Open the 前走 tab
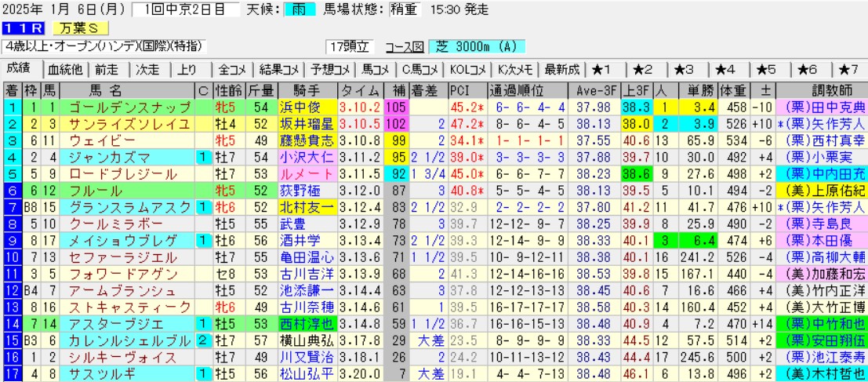Screen dimensions: 868x382 point(110,69)
